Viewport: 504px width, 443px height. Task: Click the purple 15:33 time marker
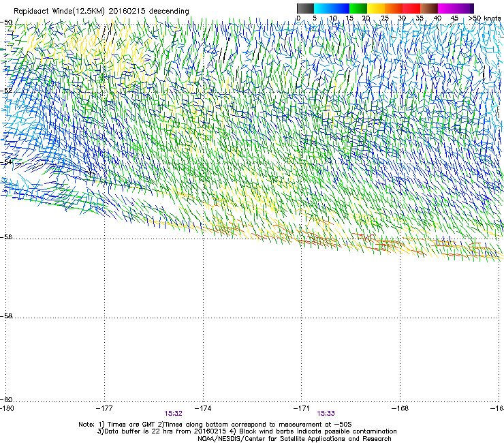pyautogui.click(x=326, y=414)
